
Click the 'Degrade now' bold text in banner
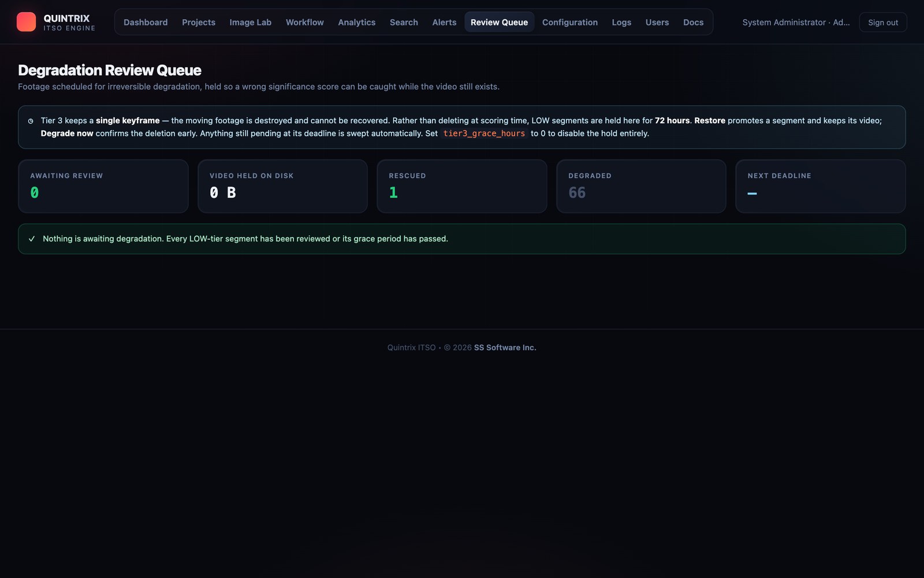(x=67, y=134)
